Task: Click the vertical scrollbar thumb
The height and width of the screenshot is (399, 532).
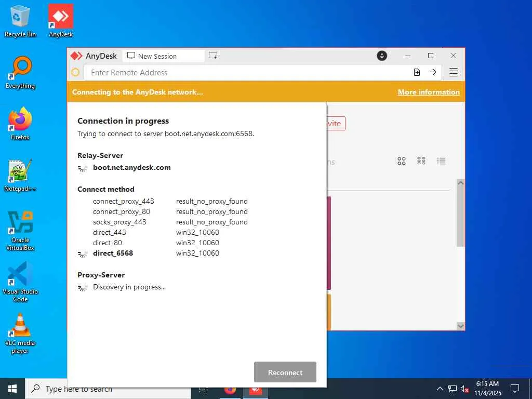Action: pos(460,217)
